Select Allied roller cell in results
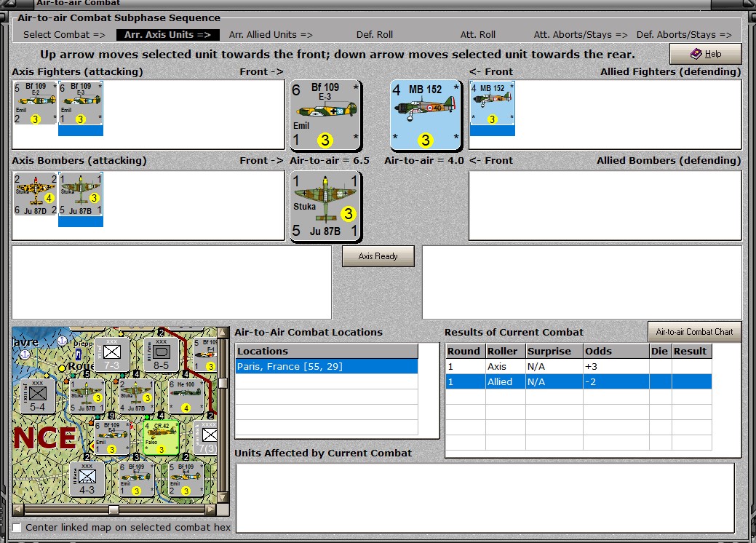The height and width of the screenshot is (543, 756). click(505, 381)
